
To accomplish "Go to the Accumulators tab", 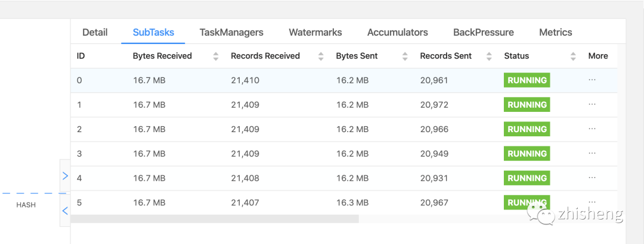I will 398,33.
